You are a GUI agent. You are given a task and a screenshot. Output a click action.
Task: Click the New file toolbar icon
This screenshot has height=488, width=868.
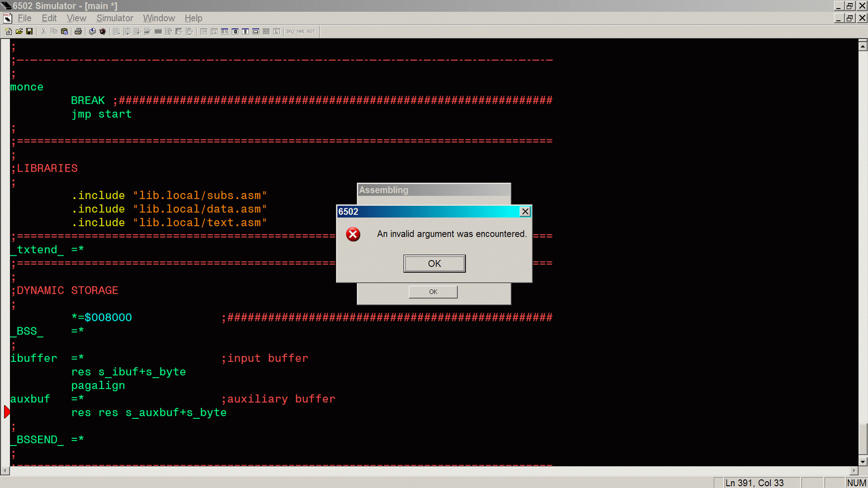point(9,32)
